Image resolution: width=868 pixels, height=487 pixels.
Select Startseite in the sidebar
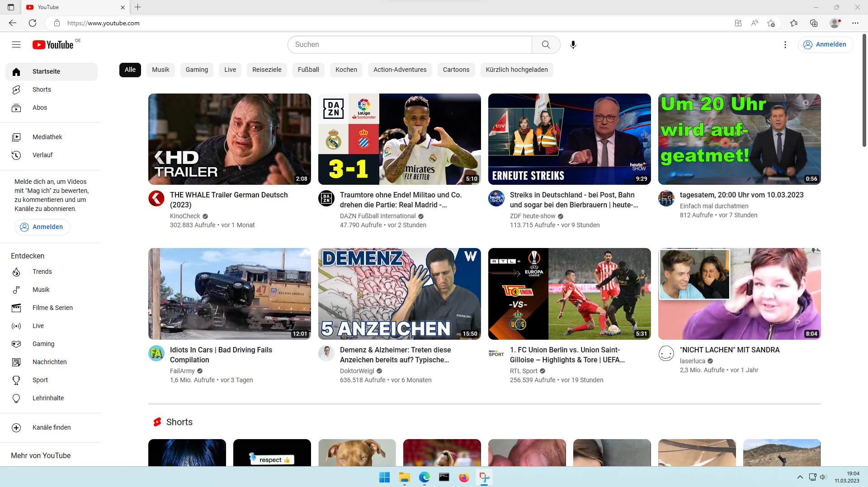point(52,72)
